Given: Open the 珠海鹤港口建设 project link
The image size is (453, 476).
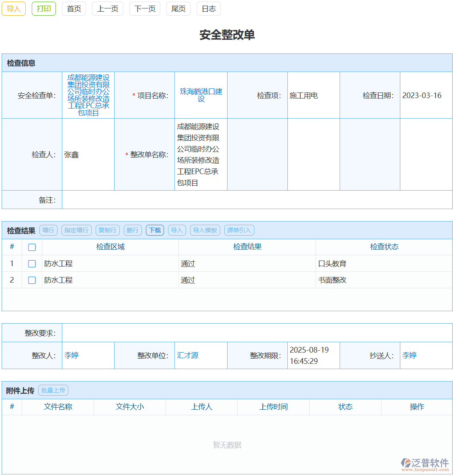Looking at the screenshot, I should coord(201,95).
